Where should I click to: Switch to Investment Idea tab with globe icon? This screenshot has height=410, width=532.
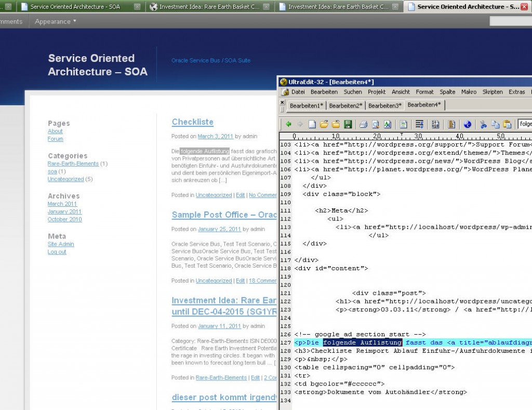point(209,6)
